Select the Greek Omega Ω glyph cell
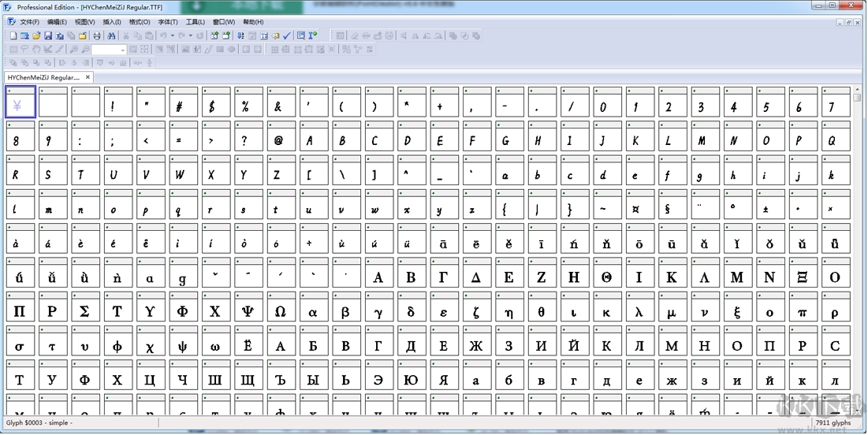 (x=279, y=310)
